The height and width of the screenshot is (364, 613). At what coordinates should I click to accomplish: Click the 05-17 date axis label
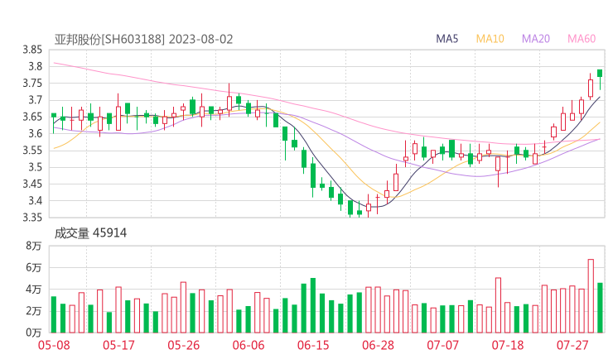[118, 345]
